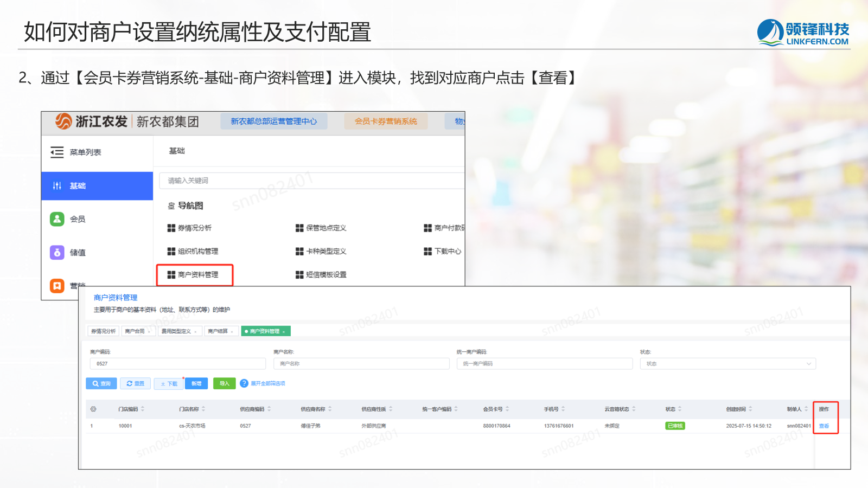Switch to the 商户合同 tab
The width and height of the screenshot is (868, 488).
[x=135, y=331]
